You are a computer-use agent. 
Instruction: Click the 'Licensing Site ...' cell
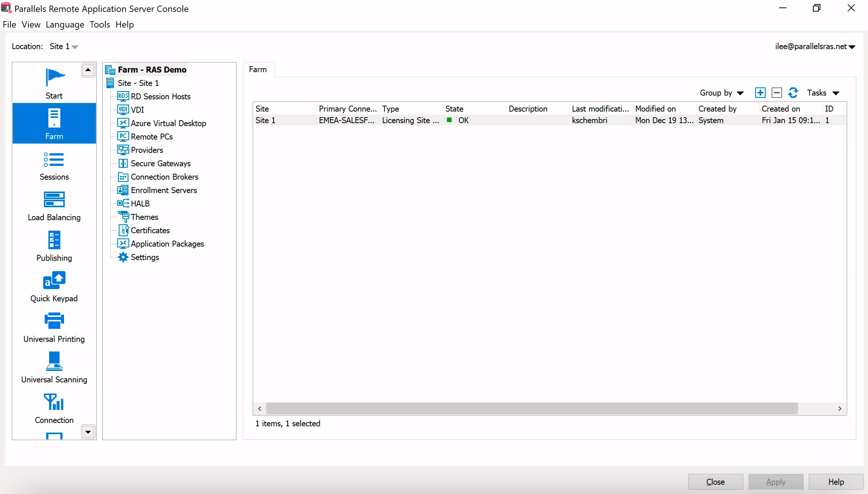(x=411, y=121)
